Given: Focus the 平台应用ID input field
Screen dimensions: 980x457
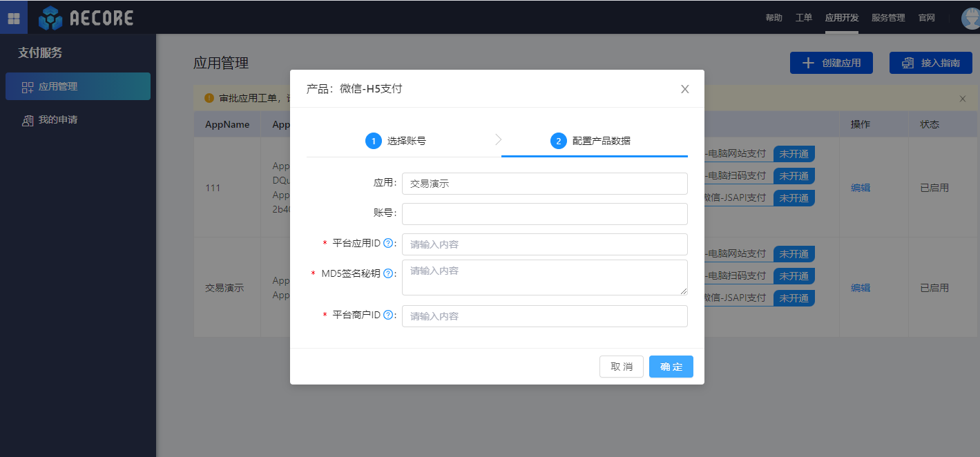Looking at the screenshot, I should (x=544, y=244).
